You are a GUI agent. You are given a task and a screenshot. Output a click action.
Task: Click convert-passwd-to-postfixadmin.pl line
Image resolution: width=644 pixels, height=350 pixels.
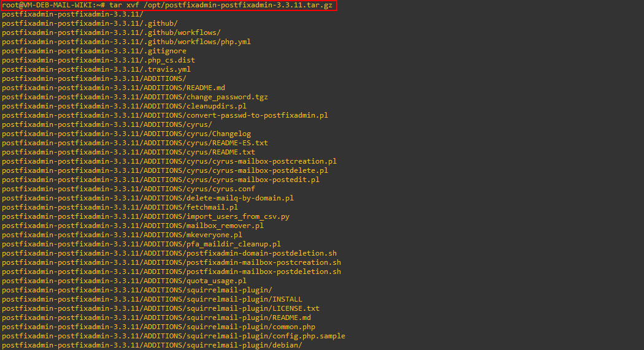[x=165, y=115]
